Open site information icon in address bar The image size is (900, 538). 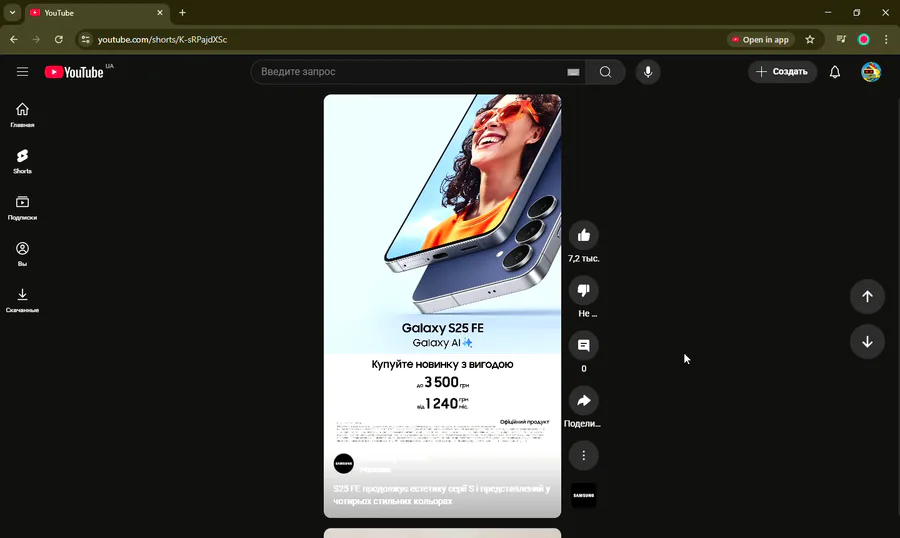click(86, 40)
